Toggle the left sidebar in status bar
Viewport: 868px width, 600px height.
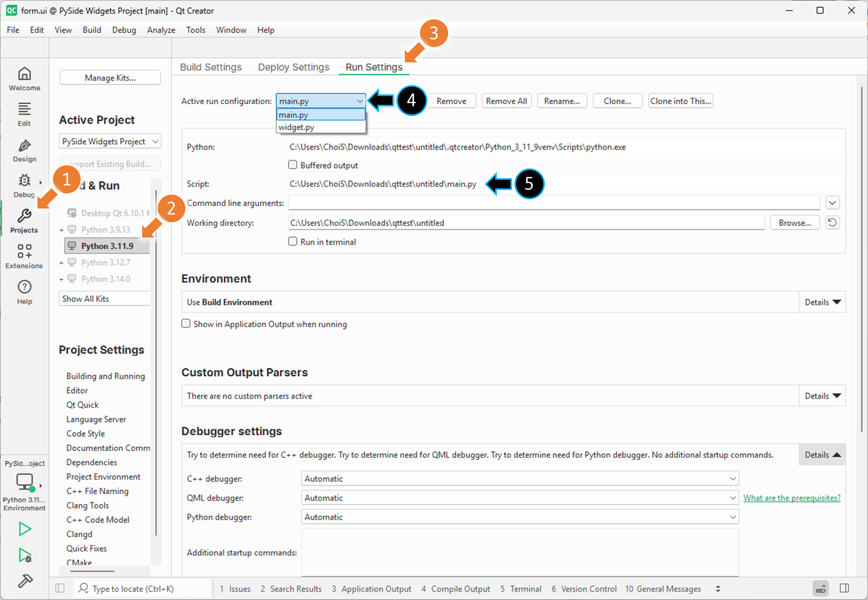click(60, 588)
